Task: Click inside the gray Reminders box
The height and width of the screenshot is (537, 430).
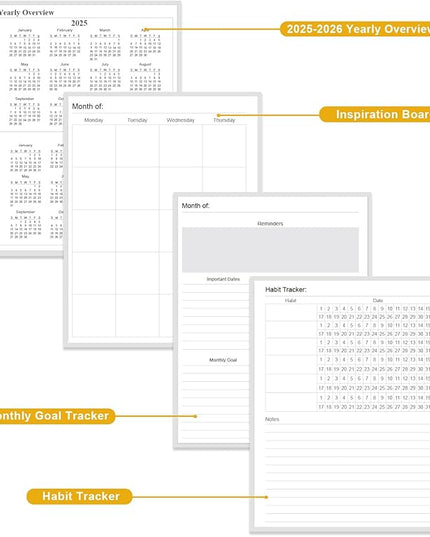Action: 270,250
